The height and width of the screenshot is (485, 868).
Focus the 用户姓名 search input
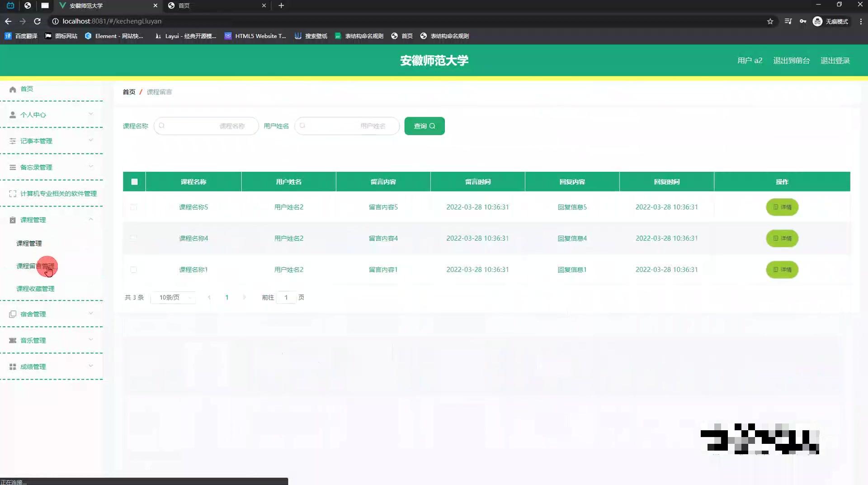[347, 126]
